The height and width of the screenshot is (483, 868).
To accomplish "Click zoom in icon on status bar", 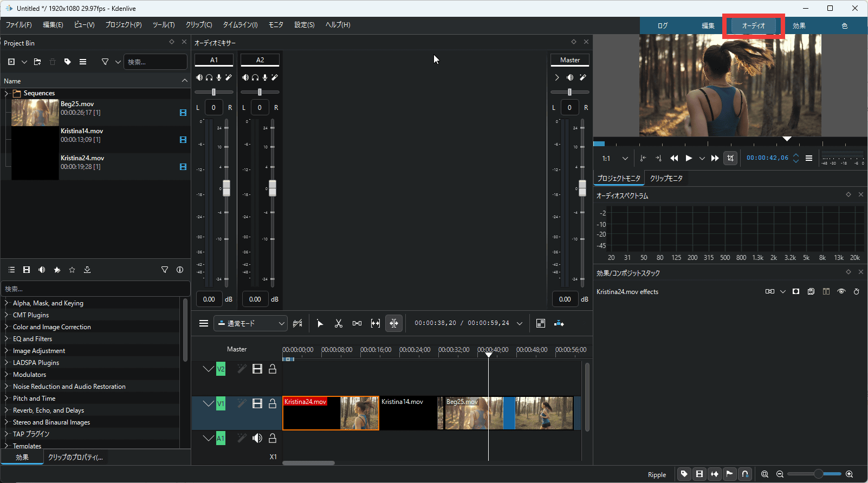I will pyautogui.click(x=849, y=474).
